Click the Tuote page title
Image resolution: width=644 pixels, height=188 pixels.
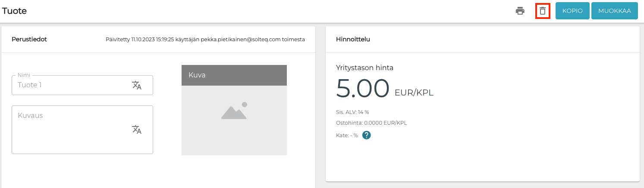[x=15, y=11]
